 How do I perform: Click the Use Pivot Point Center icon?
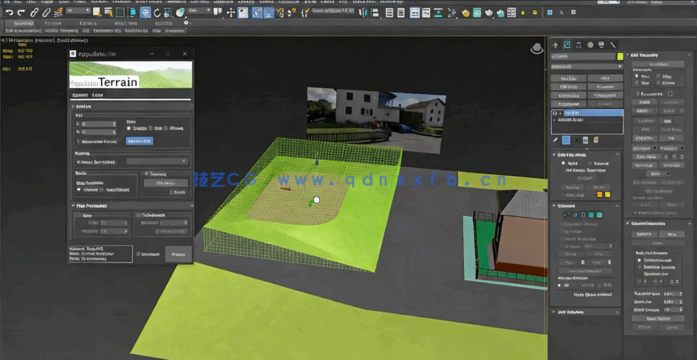tap(217, 12)
